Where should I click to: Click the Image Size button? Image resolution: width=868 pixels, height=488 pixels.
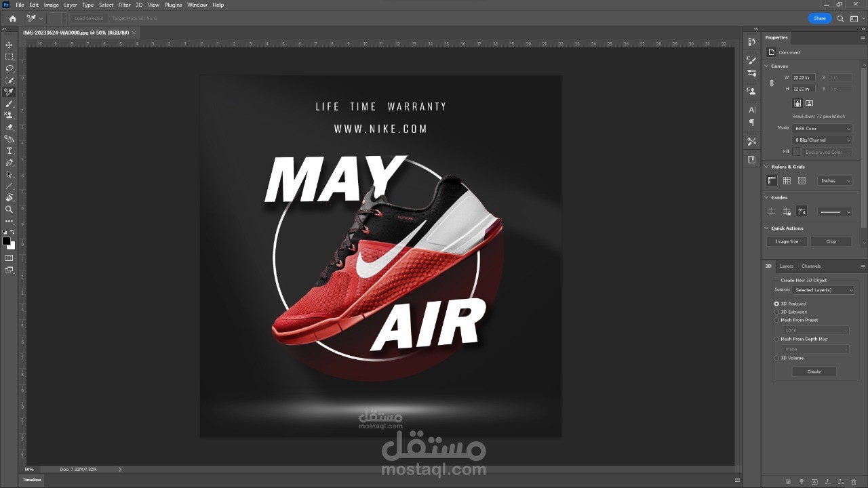coord(787,241)
